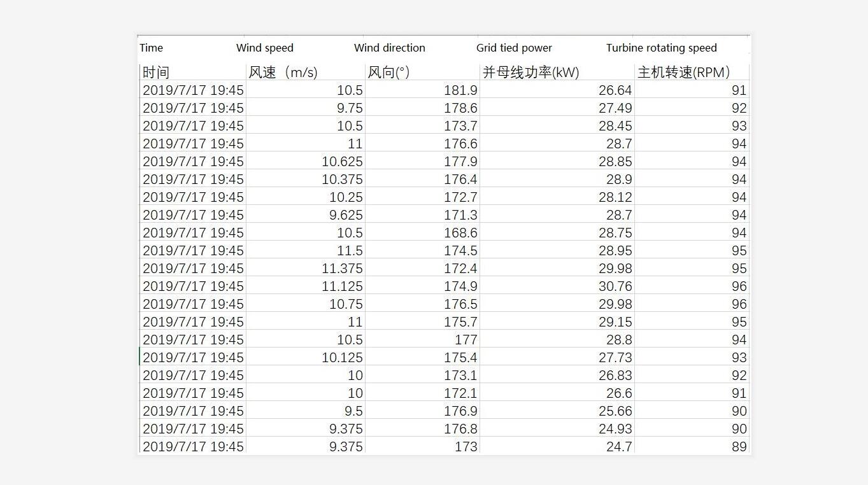This screenshot has height=485, width=868.
Task: Select the wind speed cell 11.125
Action: pos(305,286)
